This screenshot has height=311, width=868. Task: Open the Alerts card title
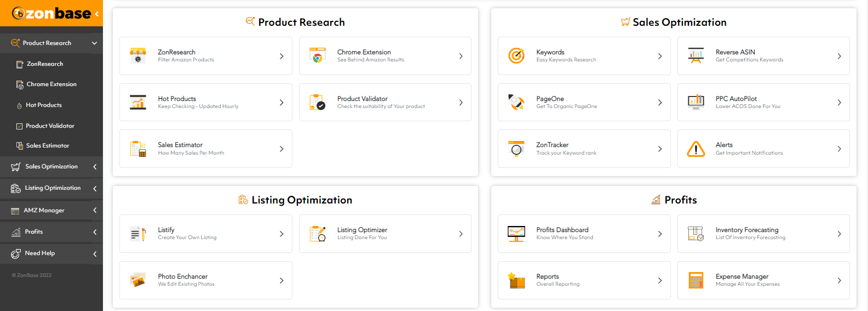click(724, 145)
